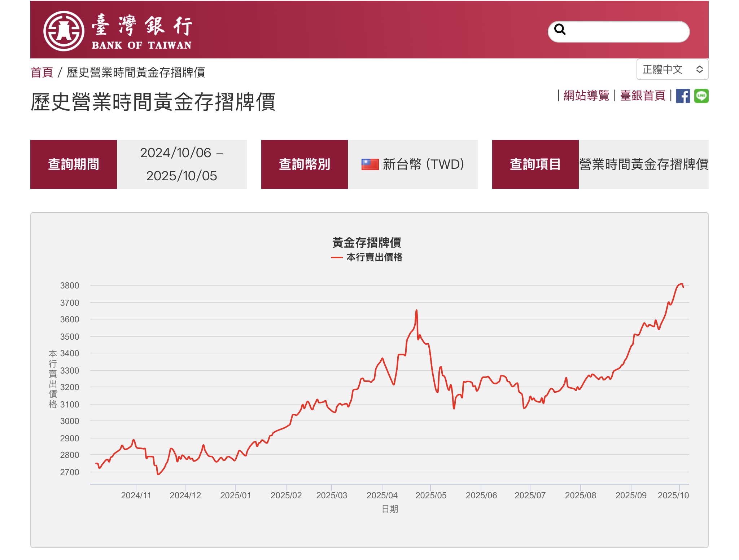Click the 黃金存摺牌價 chart title

tap(367, 242)
